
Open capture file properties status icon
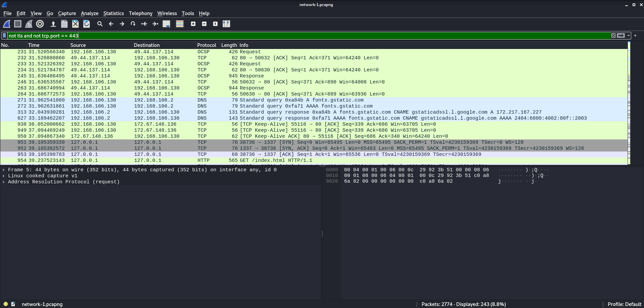13,304
